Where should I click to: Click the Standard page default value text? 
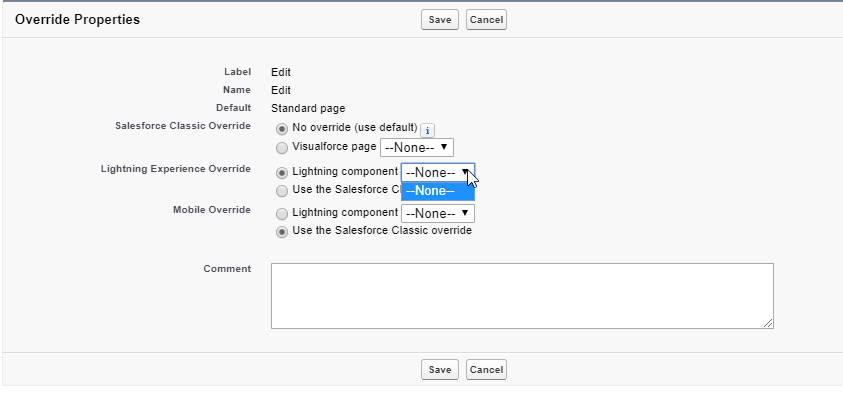click(x=308, y=108)
